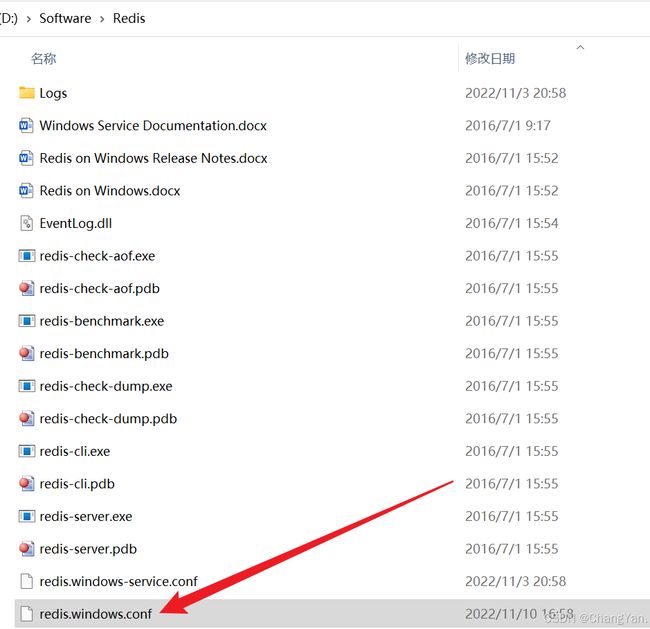Select file name redis-cli.exe
Image resolution: width=650 pixels, height=629 pixels.
coord(75,451)
